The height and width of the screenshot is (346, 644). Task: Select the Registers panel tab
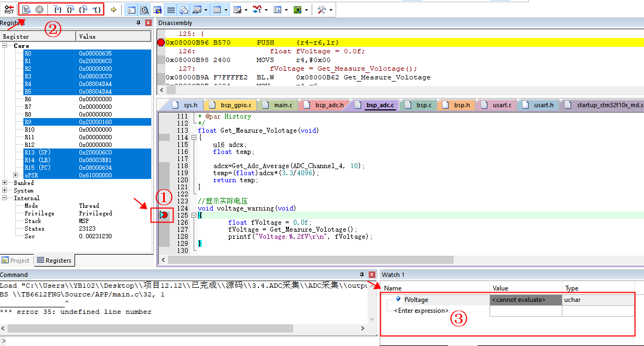tap(54, 261)
